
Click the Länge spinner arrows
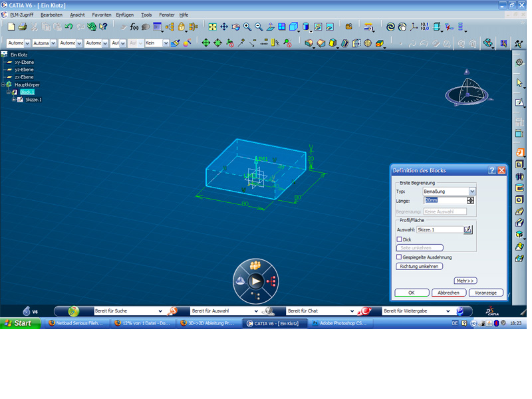470,201
